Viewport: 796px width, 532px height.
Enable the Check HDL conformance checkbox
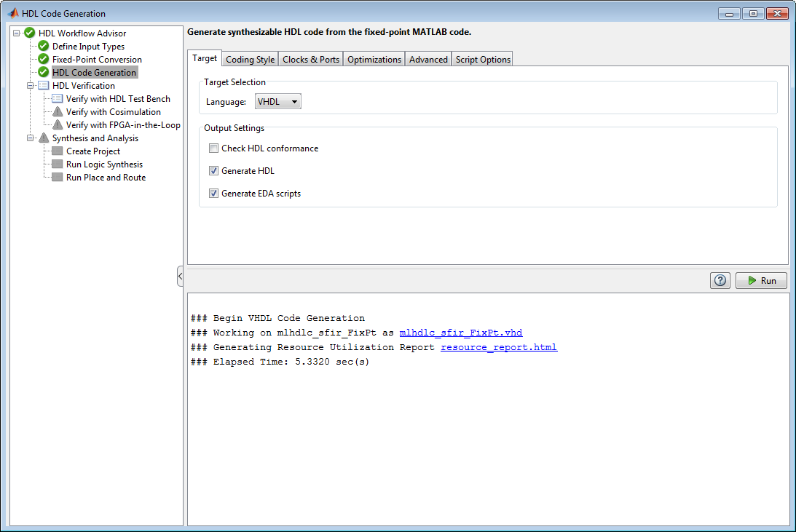(213, 148)
